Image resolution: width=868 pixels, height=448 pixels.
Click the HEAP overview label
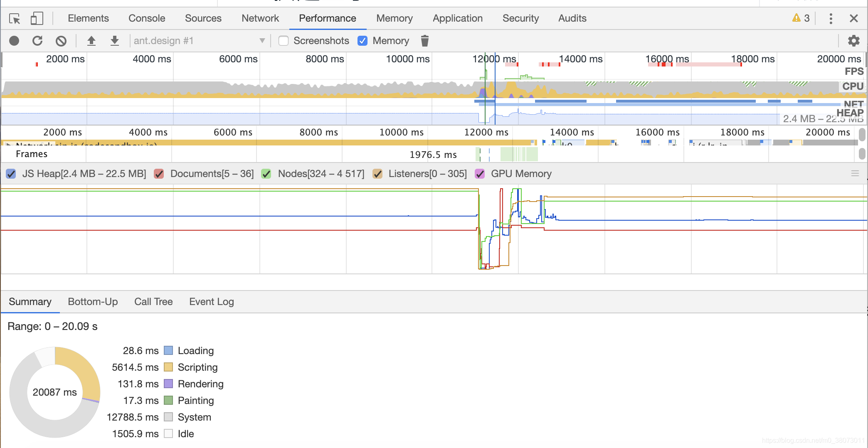click(x=850, y=113)
